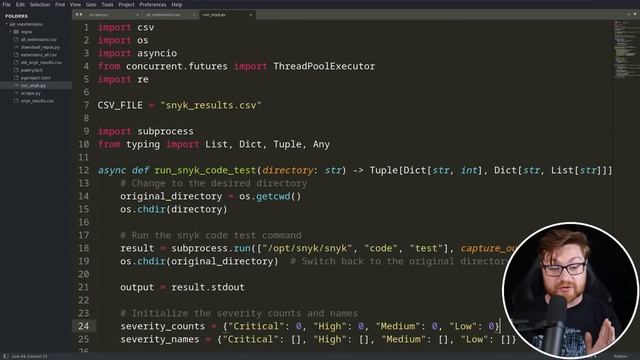This screenshot has height=360, width=640.
Task: Click the next-tab arrow in tab bar
Action: (81, 15)
